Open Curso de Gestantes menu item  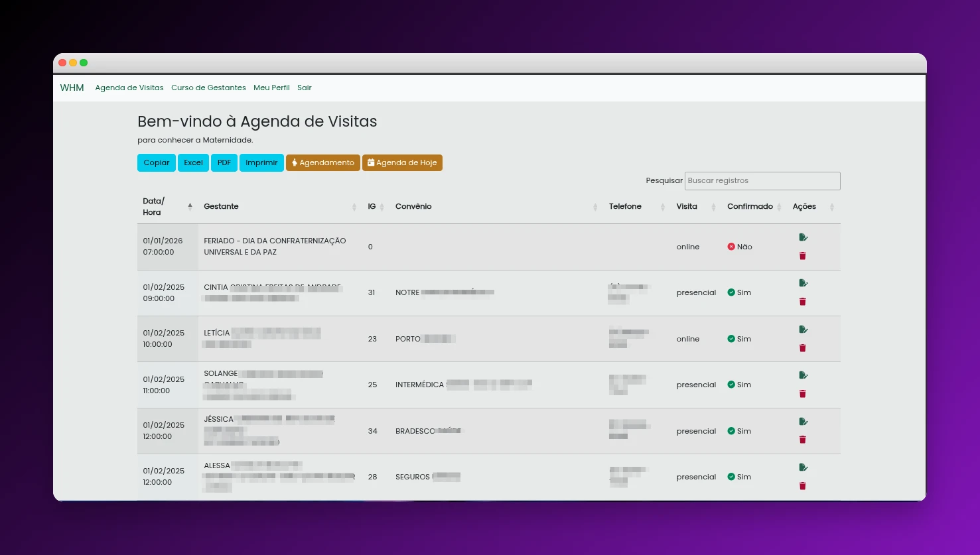tap(208, 88)
